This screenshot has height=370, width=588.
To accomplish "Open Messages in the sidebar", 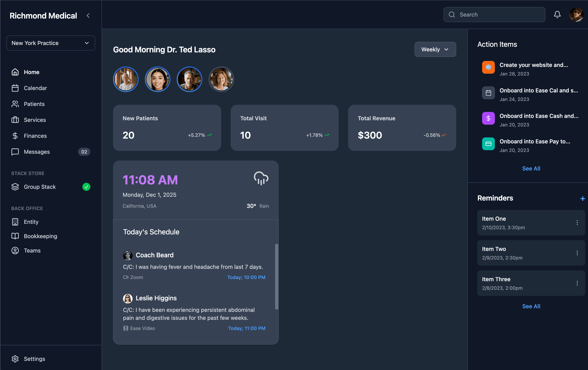I will click(x=37, y=152).
